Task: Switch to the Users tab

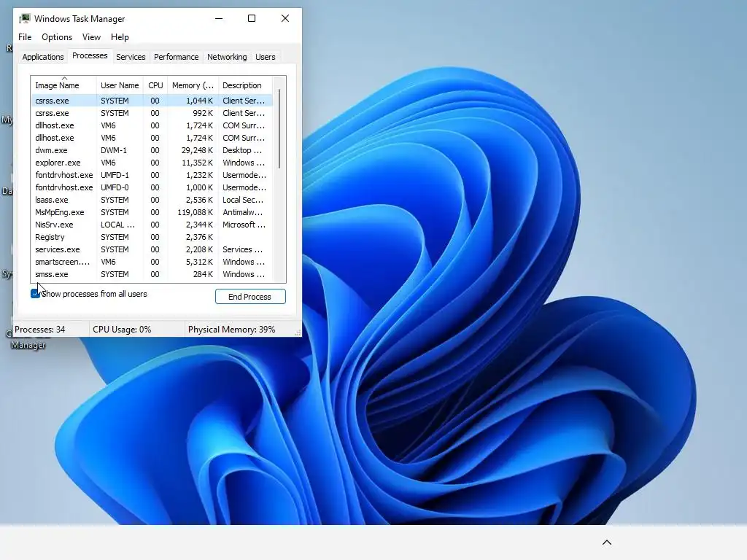Action: click(265, 57)
